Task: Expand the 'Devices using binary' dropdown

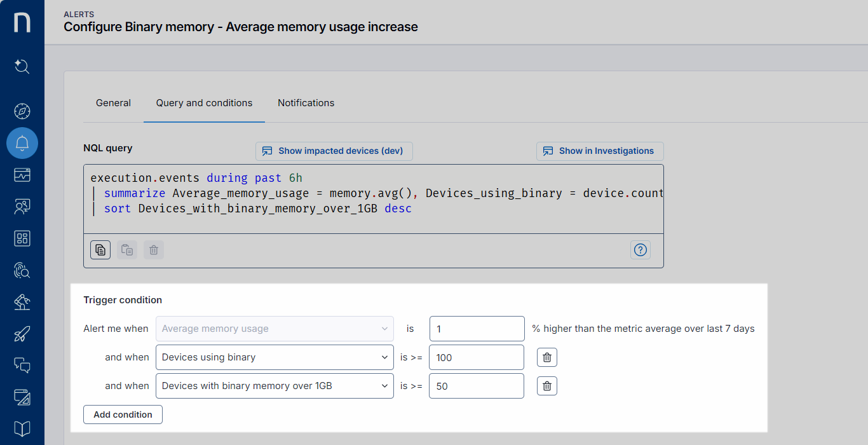Action: pos(275,357)
